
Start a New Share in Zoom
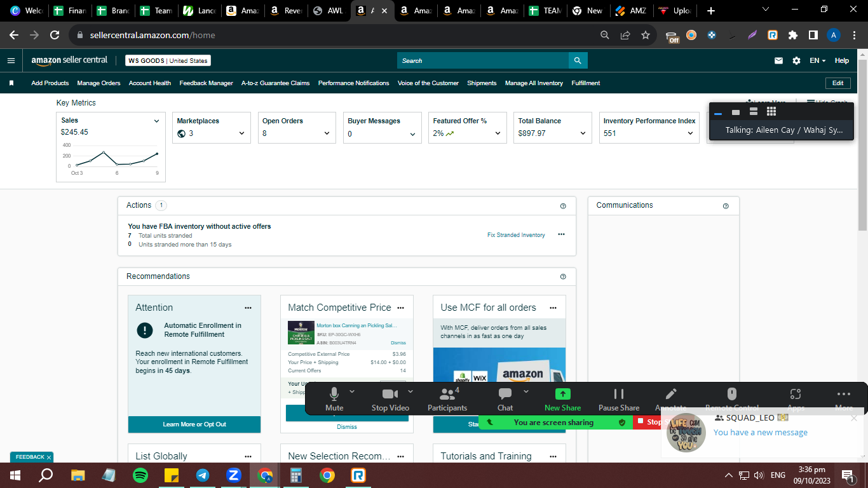coord(562,399)
